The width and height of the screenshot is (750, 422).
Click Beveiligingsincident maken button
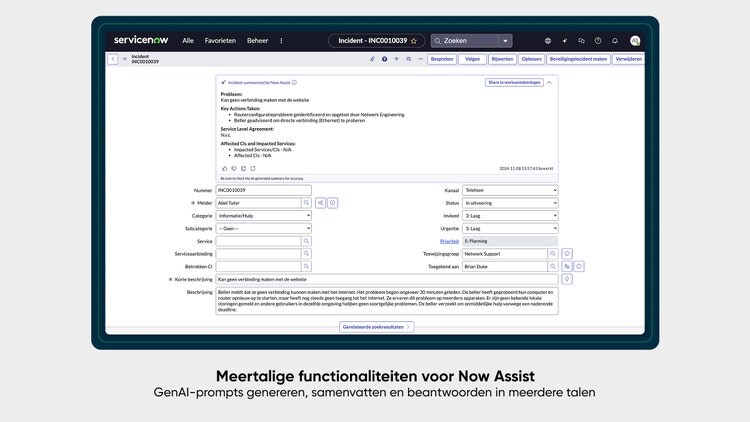point(578,59)
